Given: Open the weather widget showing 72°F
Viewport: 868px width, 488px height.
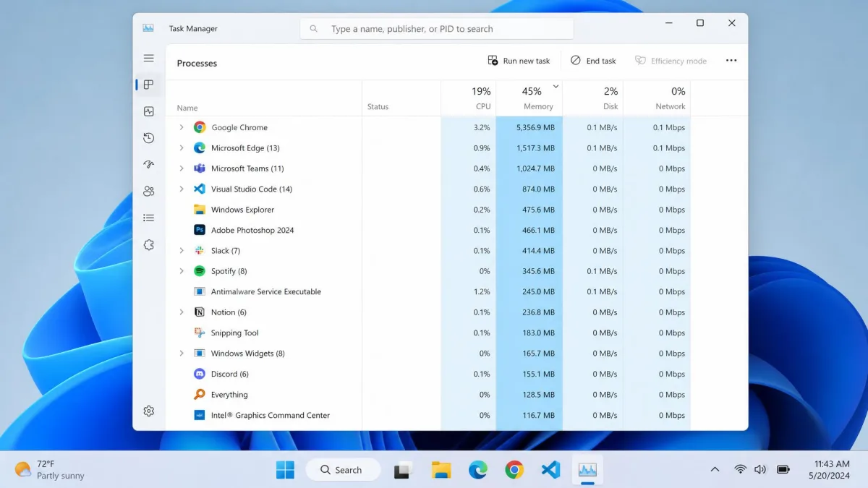Looking at the screenshot, I should coord(51,470).
